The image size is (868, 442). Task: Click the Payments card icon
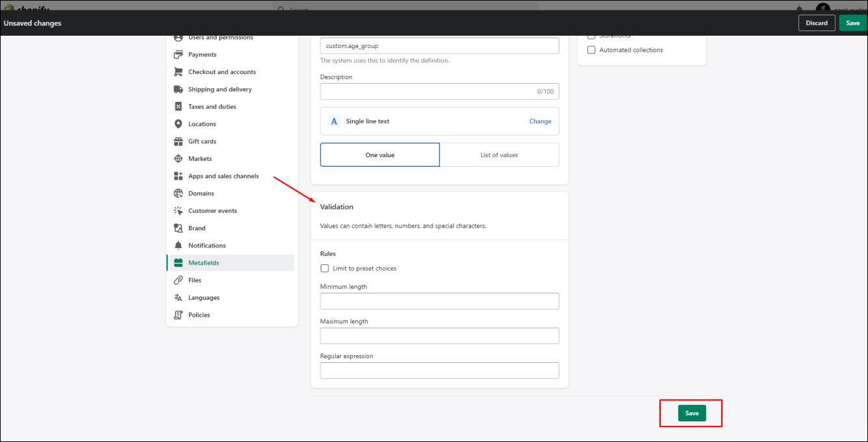178,55
